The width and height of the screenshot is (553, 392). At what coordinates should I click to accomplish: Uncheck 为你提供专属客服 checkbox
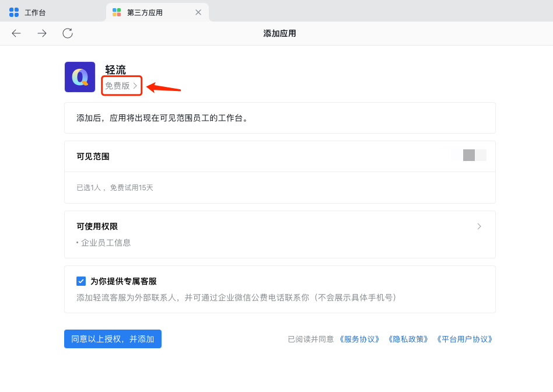coord(81,281)
